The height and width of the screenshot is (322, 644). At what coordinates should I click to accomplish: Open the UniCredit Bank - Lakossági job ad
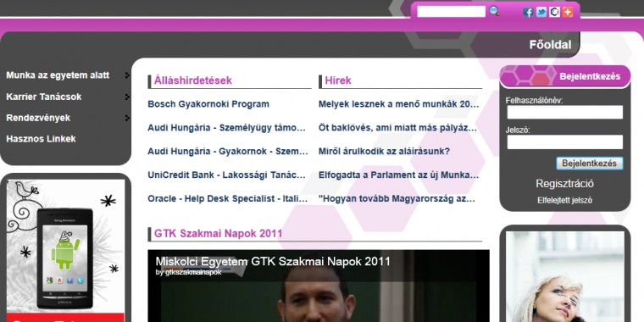pyautogui.click(x=227, y=175)
